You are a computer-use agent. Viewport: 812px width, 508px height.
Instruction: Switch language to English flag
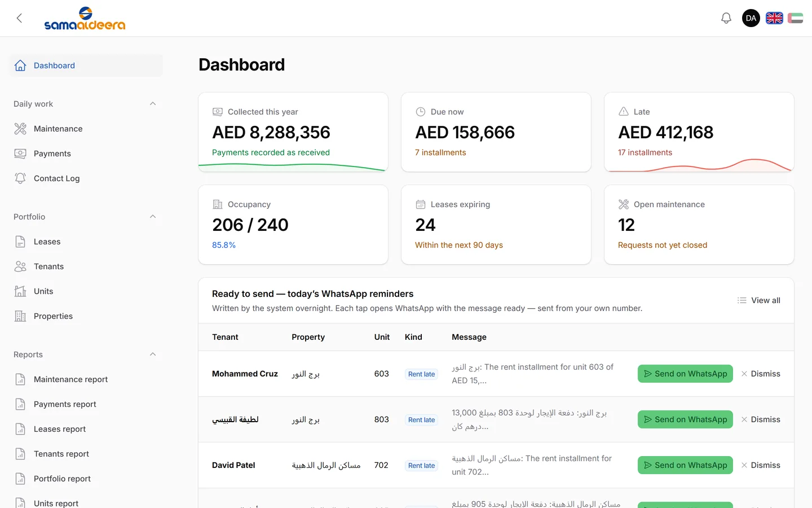(x=774, y=18)
